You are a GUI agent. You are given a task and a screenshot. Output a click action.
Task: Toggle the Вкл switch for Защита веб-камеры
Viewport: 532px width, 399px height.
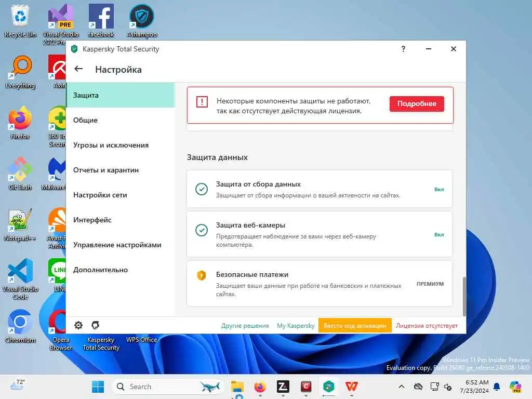pyautogui.click(x=439, y=234)
